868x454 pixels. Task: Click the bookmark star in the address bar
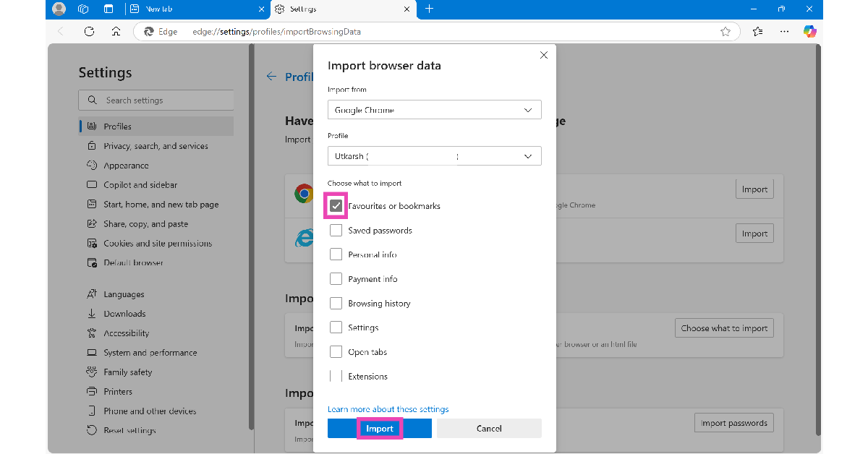(726, 32)
